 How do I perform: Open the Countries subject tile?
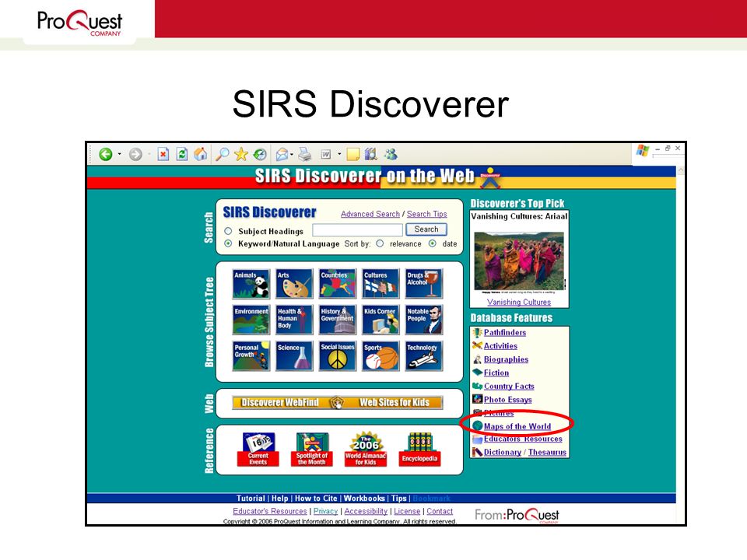point(337,283)
